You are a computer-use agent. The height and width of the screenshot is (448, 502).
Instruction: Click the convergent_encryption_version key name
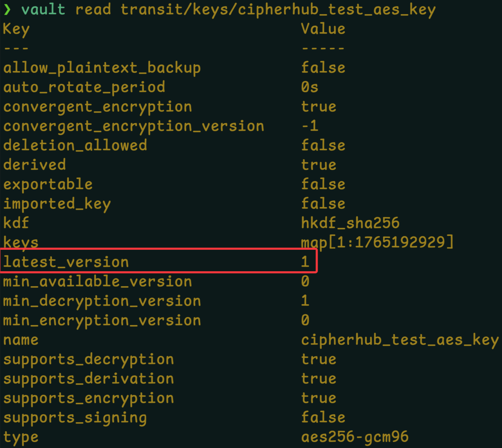coord(133,126)
